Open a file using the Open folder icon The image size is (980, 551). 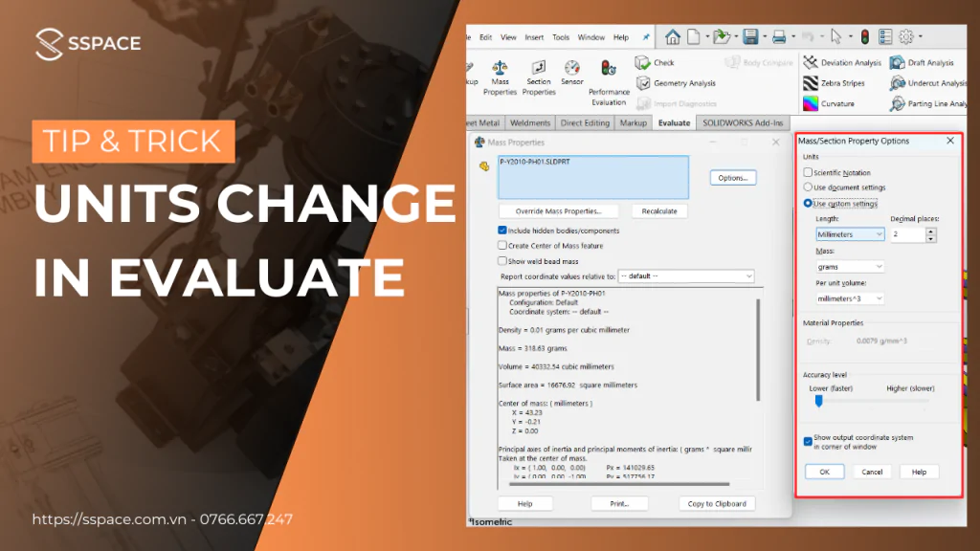(722, 37)
